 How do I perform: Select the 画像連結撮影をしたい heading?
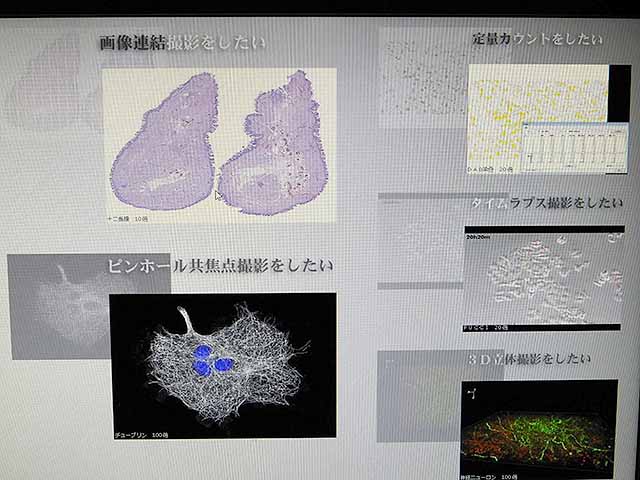tap(182, 43)
